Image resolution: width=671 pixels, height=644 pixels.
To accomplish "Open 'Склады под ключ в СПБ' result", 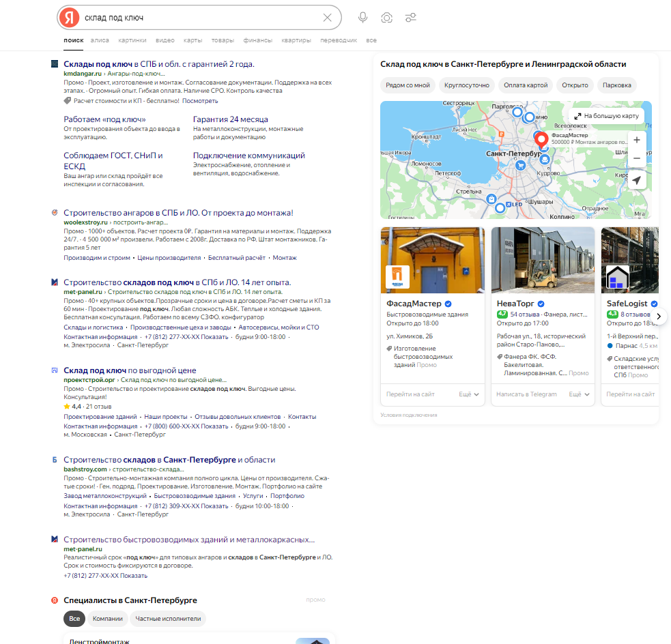I will point(159,64).
